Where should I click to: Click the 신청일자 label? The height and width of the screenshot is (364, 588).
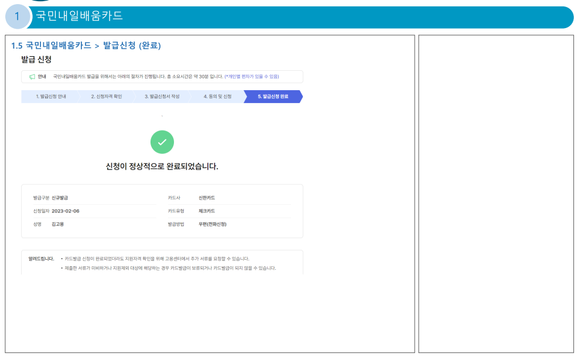[x=41, y=211]
